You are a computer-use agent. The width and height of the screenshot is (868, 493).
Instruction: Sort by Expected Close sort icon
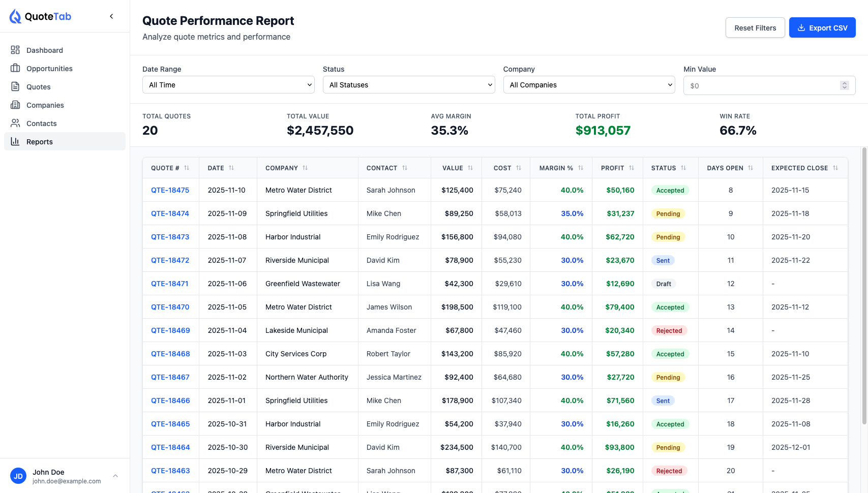pos(835,168)
